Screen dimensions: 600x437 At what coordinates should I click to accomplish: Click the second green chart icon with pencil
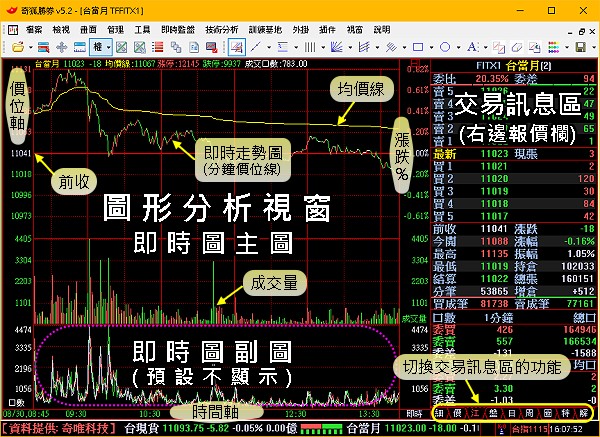point(139,47)
